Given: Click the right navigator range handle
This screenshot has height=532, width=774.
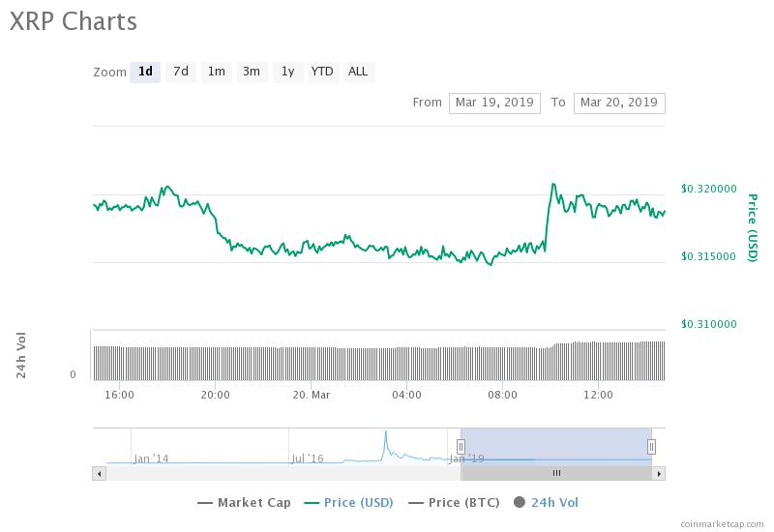Looking at the screenshot, I should 651,447.
